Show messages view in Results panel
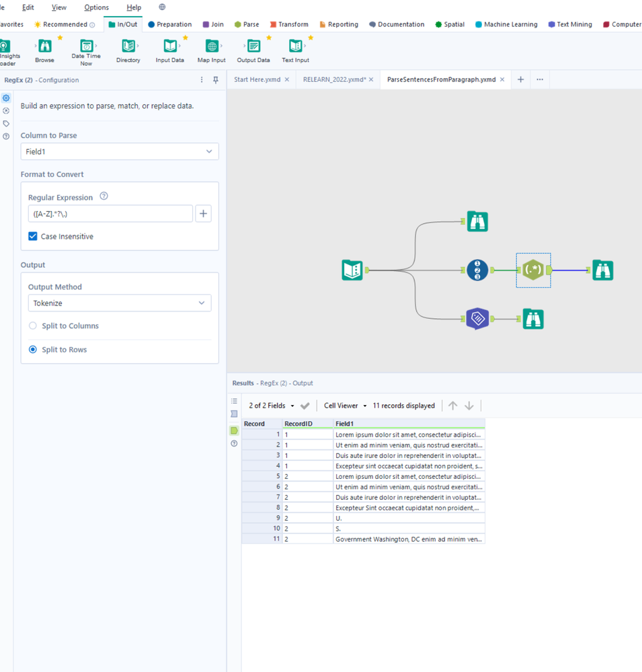The width and height of the screenshot is (642, 672). (234, 401)
